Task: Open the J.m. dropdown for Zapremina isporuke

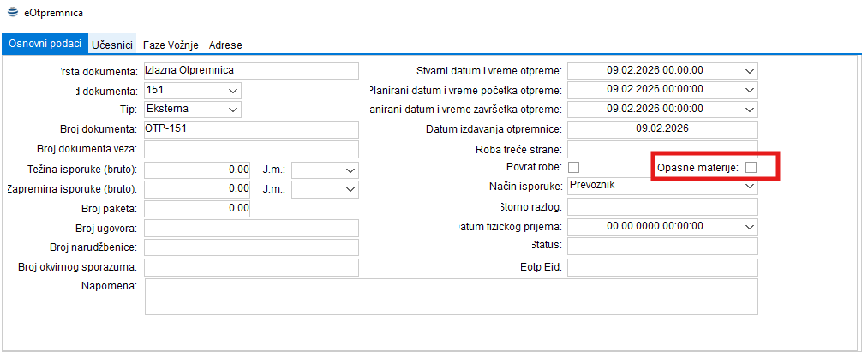Action: [350, 189]
